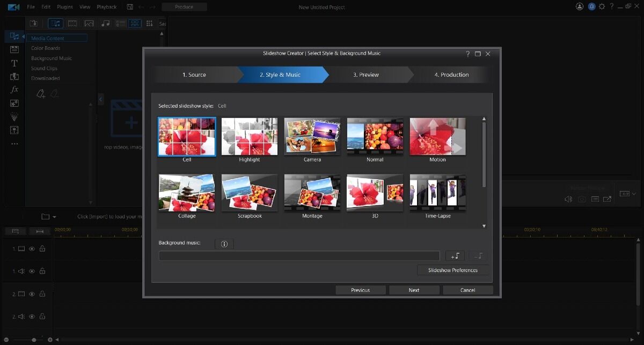The width and height of the screenshot is (644, 345).
Task: Toggle visibility of video track 1
Action: (32, 248)
